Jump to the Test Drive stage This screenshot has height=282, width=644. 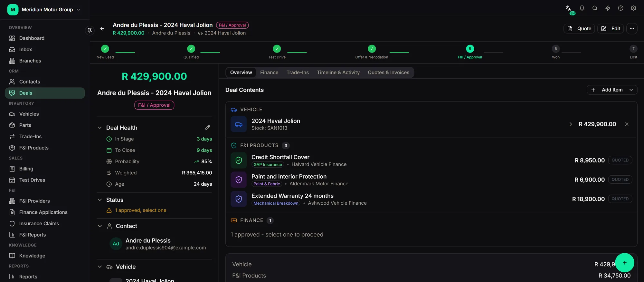[x=277, y=52]
